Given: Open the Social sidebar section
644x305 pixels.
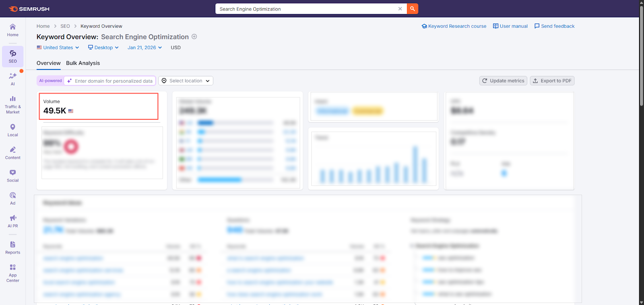Looking at the screenshot, I should pyautogui.click(x=13, y=176).
